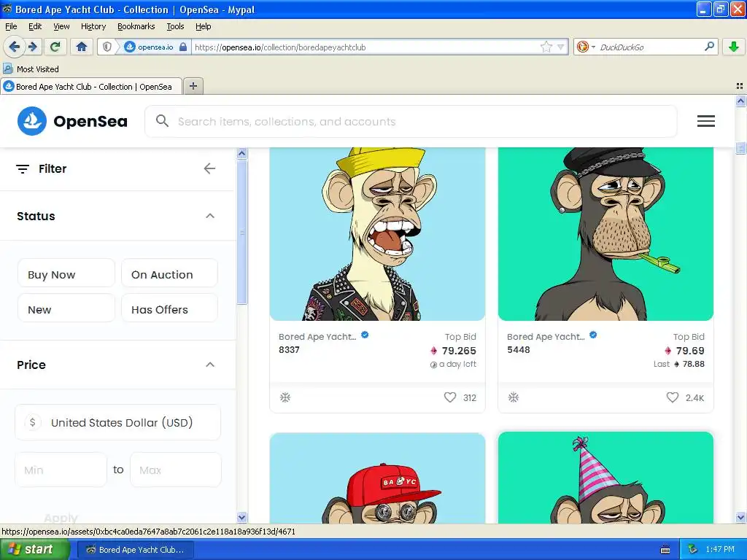Viewport: 747px width, 560px height.
Task: Favorite ape 5448 with the heart icon
Action: (x=672, y=397)
